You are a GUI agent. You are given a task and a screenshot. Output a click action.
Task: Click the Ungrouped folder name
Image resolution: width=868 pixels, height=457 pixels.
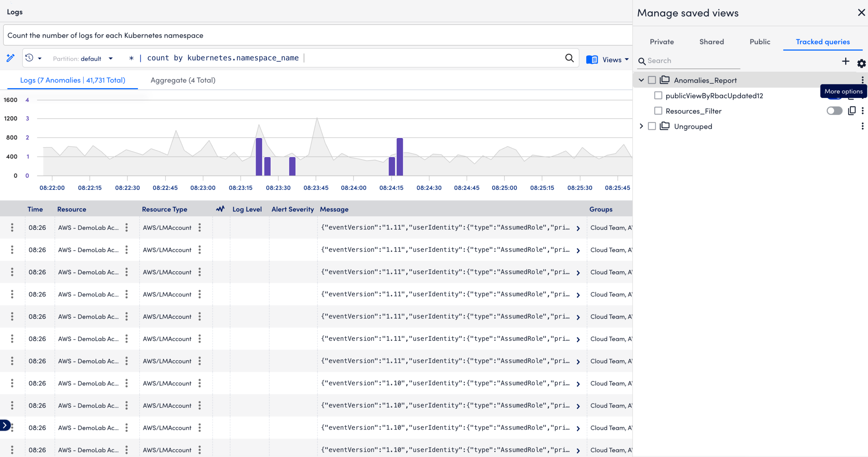pos(693,126)
